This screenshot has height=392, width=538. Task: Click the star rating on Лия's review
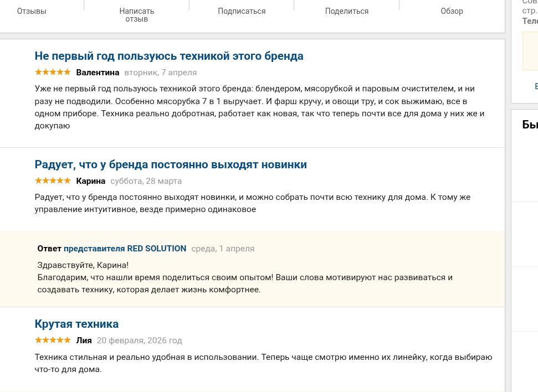(x=53, y=340)
